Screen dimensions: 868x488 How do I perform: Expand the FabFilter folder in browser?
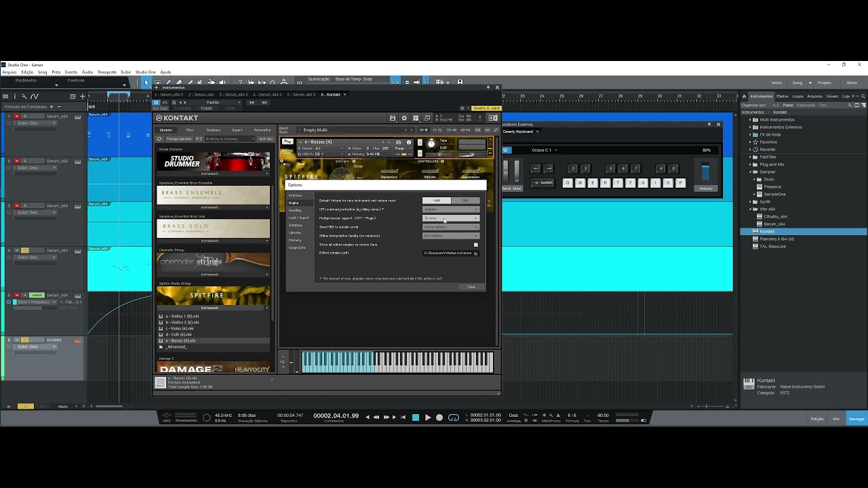click(750, 157)
